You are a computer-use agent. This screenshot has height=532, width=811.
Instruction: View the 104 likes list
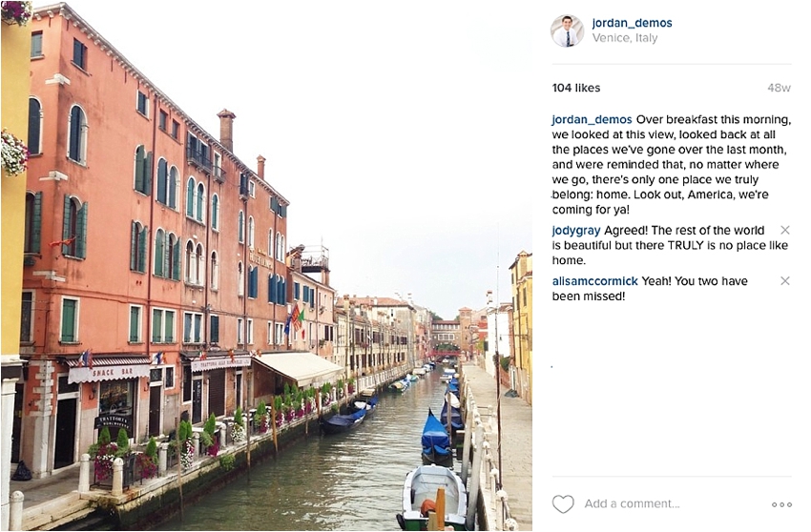(x=576, y=88)
